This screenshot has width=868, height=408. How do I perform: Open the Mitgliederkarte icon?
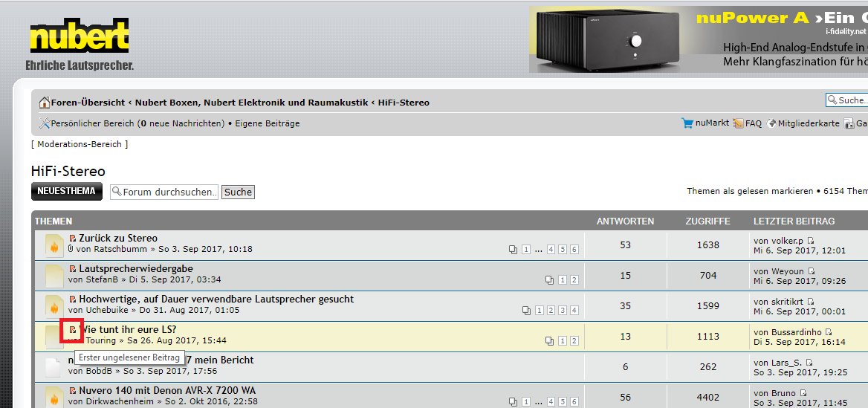(x=771, y=123)
